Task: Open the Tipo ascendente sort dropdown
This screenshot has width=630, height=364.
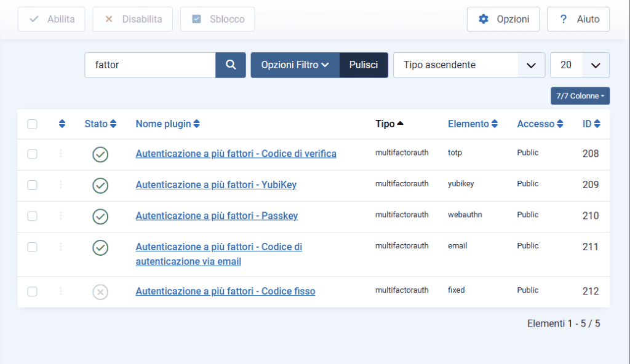Action: click(x=469, y=65)
